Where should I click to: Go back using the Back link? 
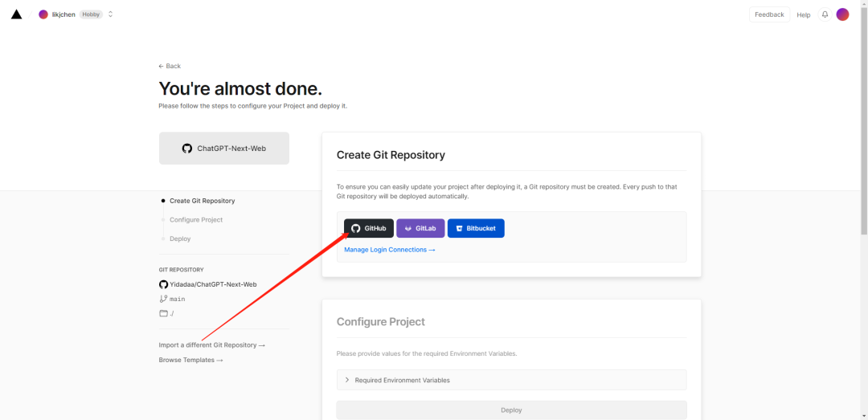tap(170, 66)
